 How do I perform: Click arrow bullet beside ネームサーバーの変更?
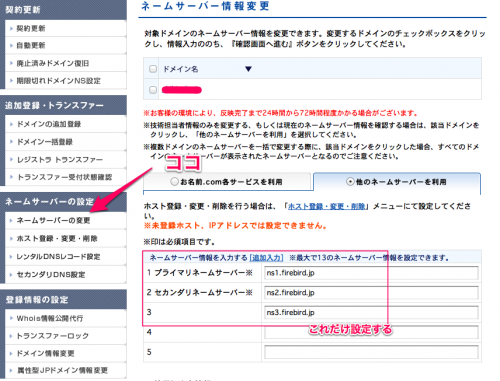click(x=11, y=221)
